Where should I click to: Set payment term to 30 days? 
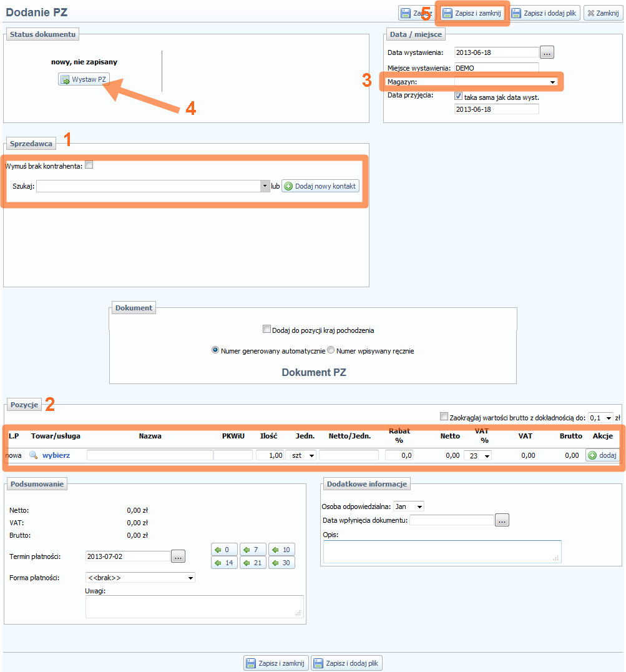pyautogui.click(x=281, y=563)
